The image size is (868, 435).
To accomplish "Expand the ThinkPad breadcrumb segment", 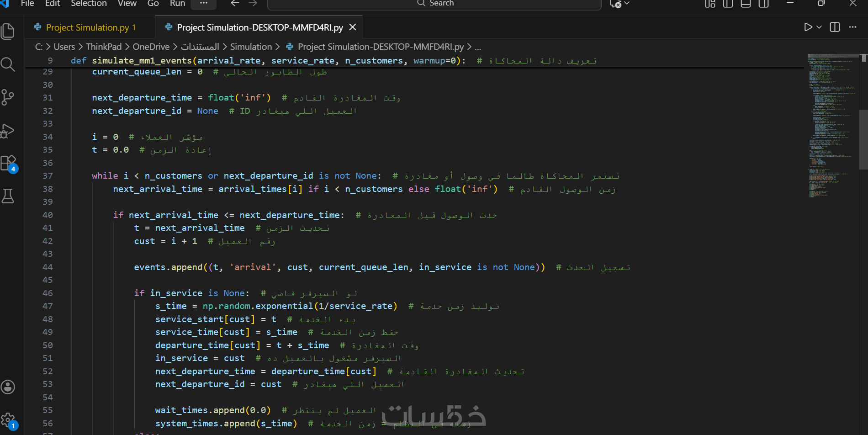I will point(104,47).
